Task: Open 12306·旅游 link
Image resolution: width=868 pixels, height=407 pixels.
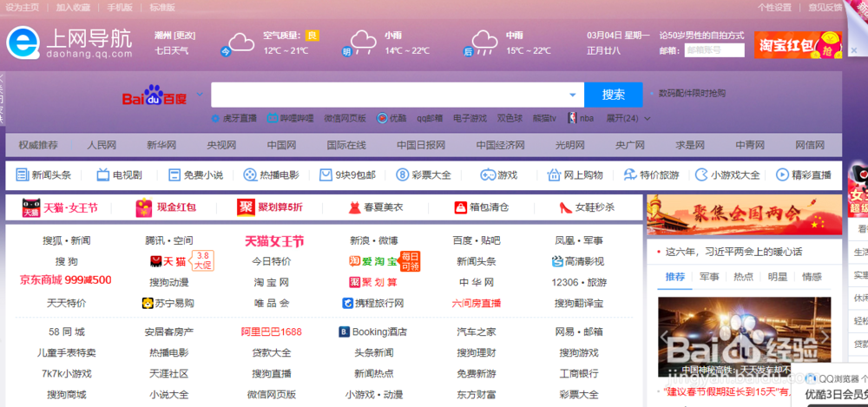Action: pos(579,282)
